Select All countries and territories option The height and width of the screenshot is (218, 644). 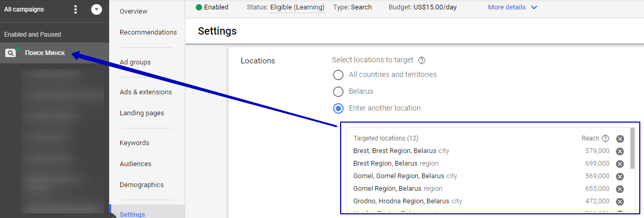tap(339, 74)
